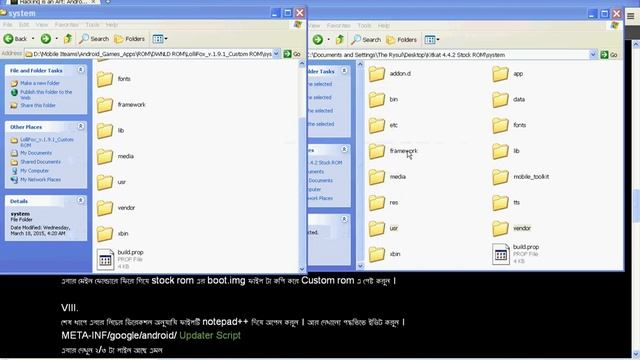Select build.prop file in right window

click(x=516, y=254)
